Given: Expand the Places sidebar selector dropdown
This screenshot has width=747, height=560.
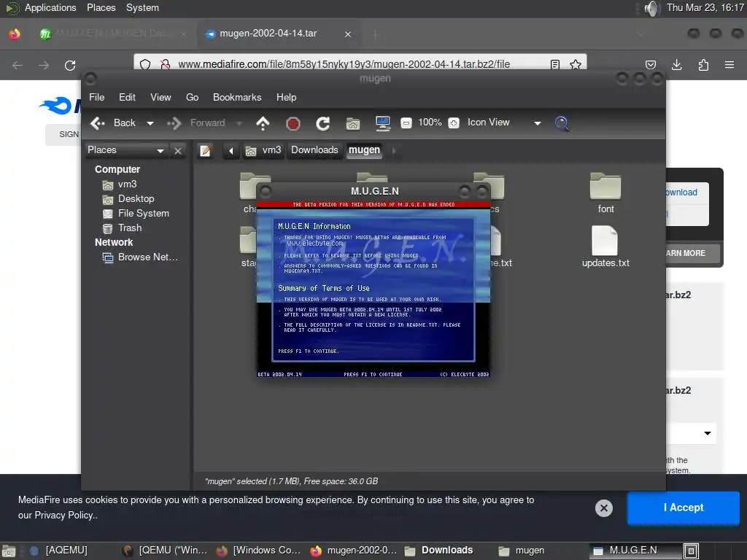Looking at the screenshot, I should point(126,150).
